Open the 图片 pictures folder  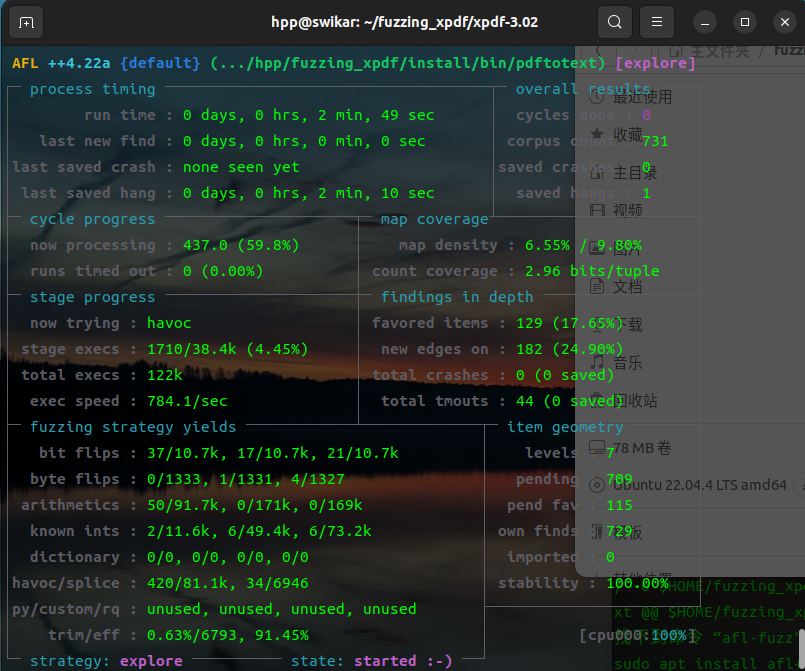(x=627, y=249)
